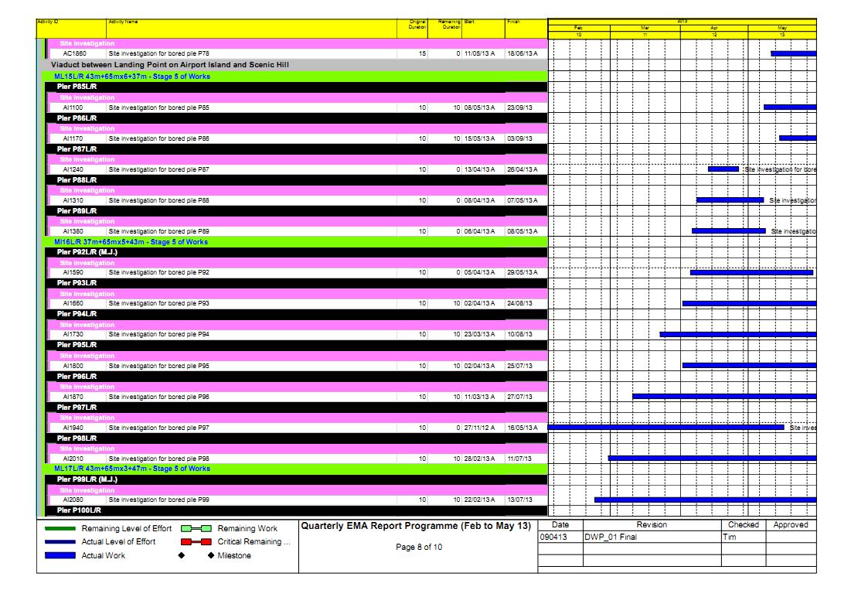Image resolution: width=868 pixels, height=614 pixels.
Task: Click activity ID AI1240
Action: click(73, 170)
